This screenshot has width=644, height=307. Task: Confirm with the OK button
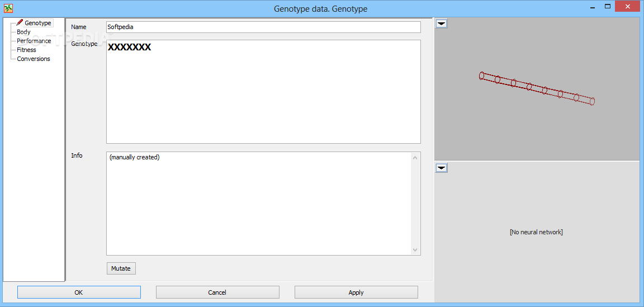click(79, 292)
